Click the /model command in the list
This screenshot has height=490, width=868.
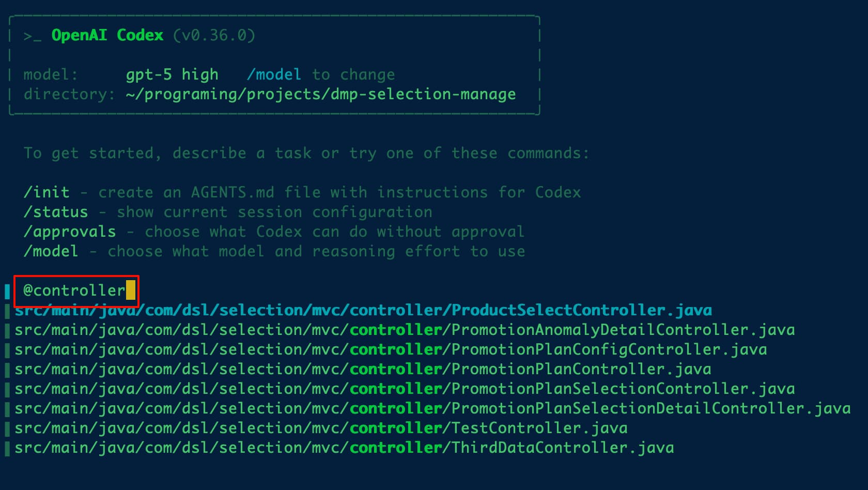[x=51, y=251]
